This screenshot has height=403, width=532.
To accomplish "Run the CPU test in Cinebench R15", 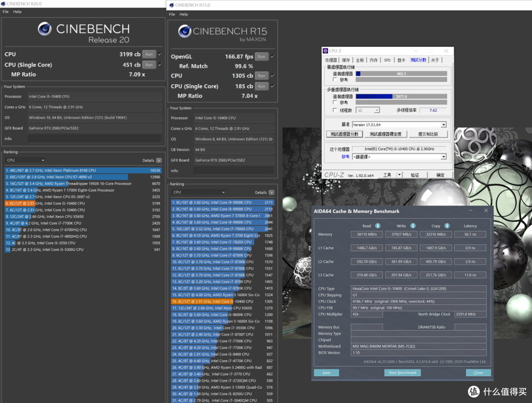I will pyautogui.click(x=262, y=76).
